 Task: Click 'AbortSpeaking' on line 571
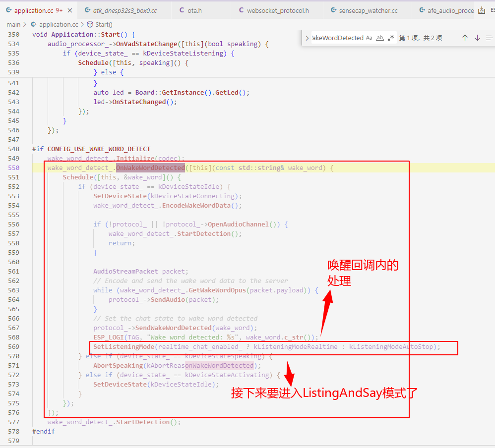point(118,366)
